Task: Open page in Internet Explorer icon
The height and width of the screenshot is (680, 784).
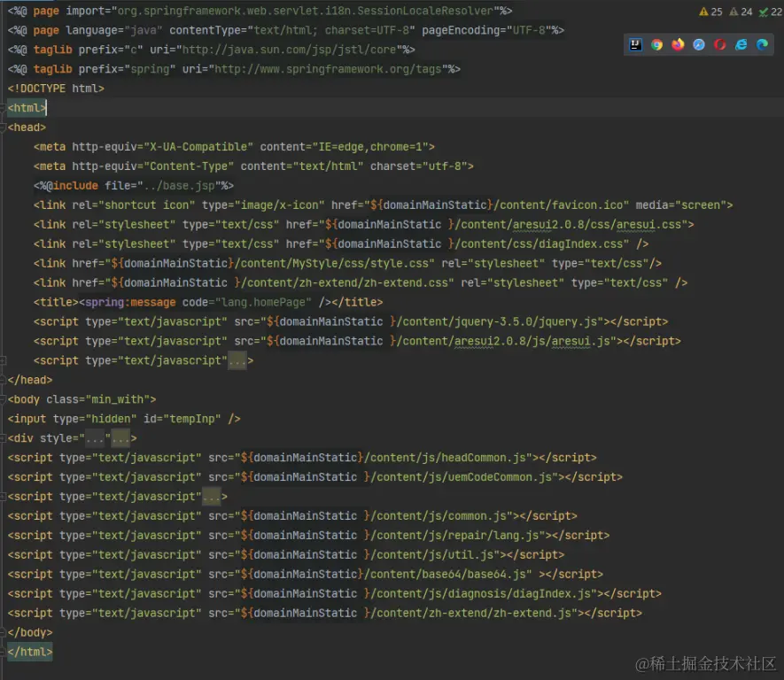Action: (741, 45)
